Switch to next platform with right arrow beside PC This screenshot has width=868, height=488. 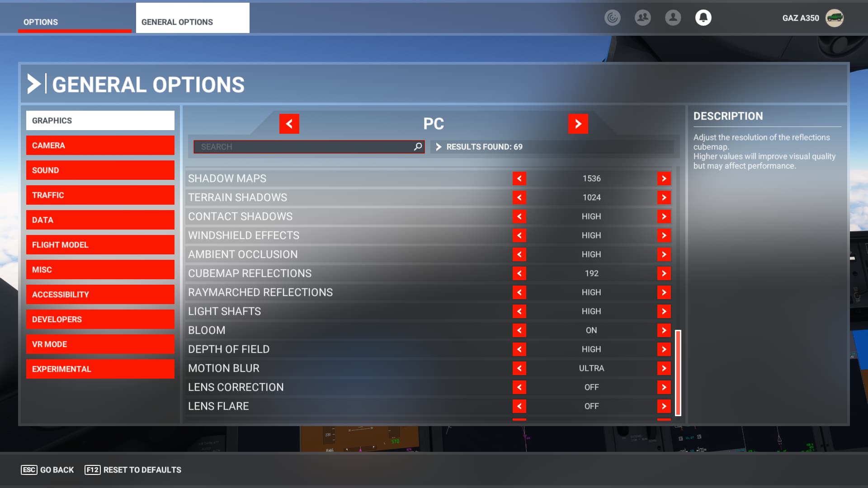click(578, 123)
